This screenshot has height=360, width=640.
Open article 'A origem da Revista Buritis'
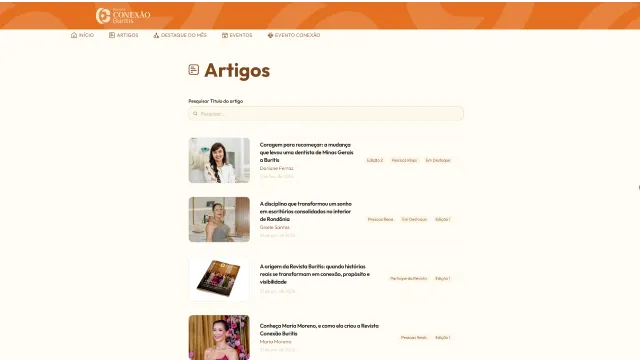click(315, 274)
